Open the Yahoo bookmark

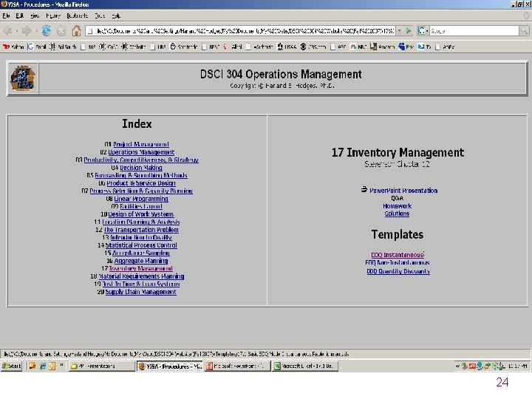[13, 47]
